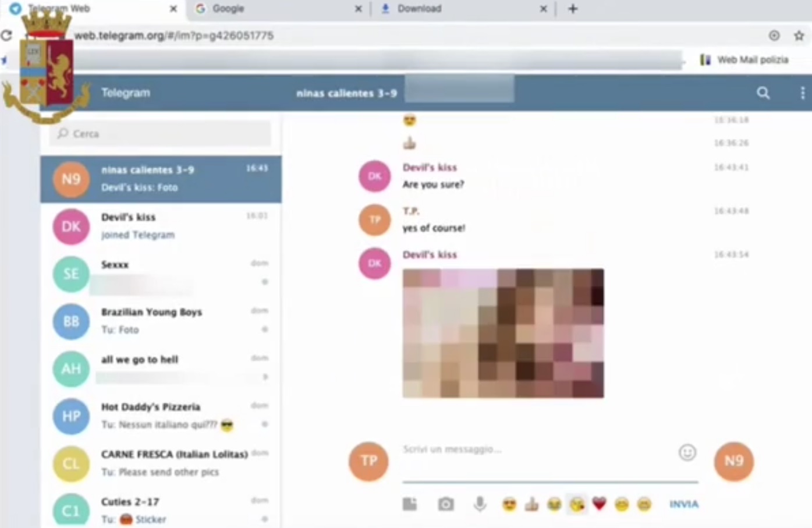The image size is (812, 528).
Task: Open the three-dot menu in Telegram header
Action: (802, 93)
